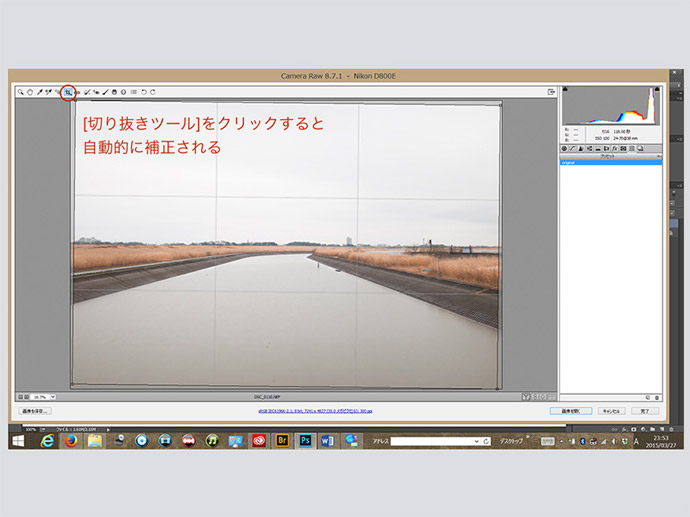Image resolution: width=690 pixels, height=517 pixels.
Task: Click the delete preset trash icon
Action: click(657, 398)
